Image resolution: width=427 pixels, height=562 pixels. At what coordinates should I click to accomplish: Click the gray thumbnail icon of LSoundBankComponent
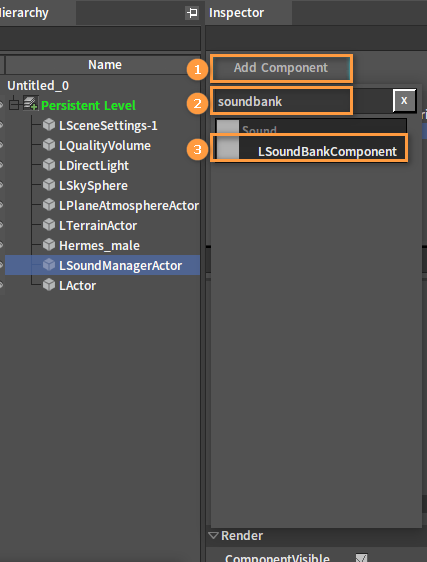tap(228, 148)
